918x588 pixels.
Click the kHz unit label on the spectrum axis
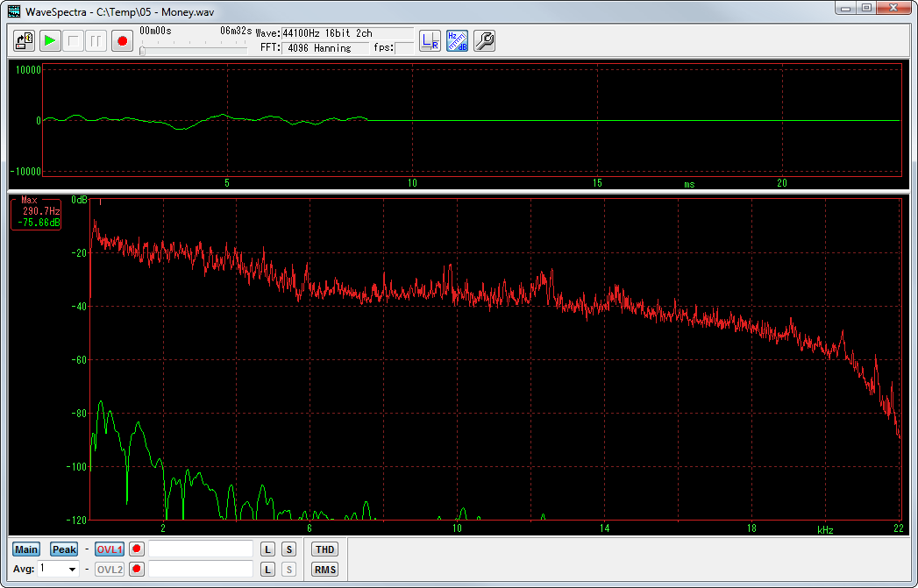pyautogui.click(x=825, y=530)
